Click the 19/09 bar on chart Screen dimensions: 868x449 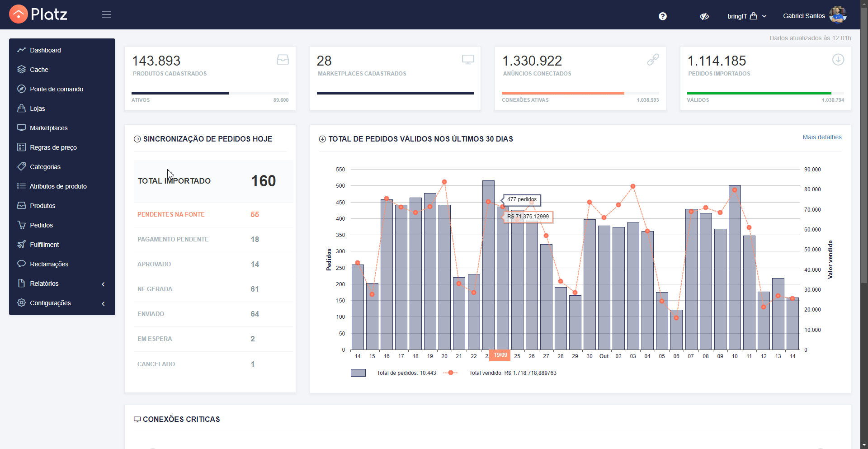502,278
